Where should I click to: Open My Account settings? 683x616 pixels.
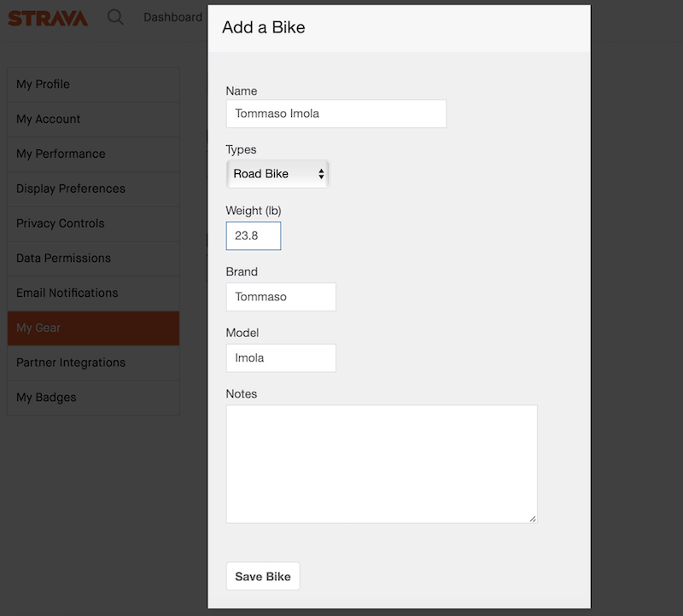pyautogui.click(x=93, y=119)
